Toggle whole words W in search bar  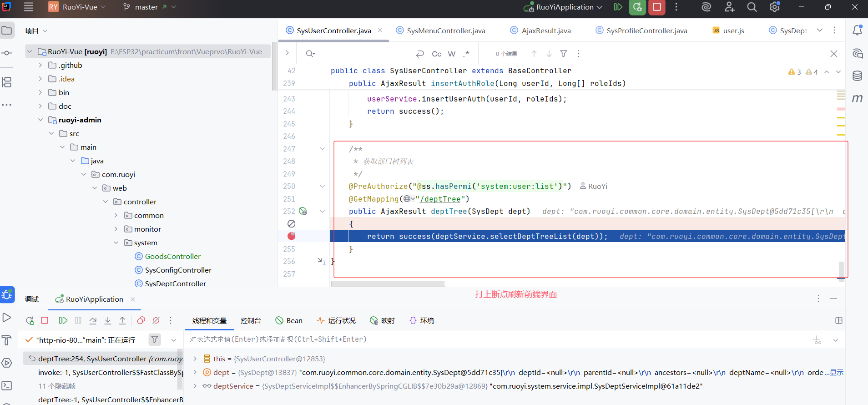pos(452,54)
